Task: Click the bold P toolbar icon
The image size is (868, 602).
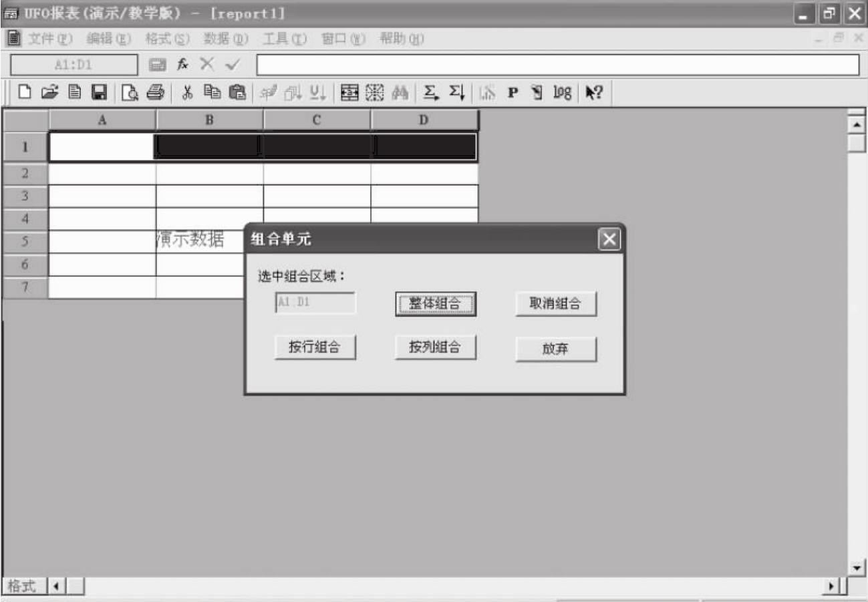Action: pos(513,93)
